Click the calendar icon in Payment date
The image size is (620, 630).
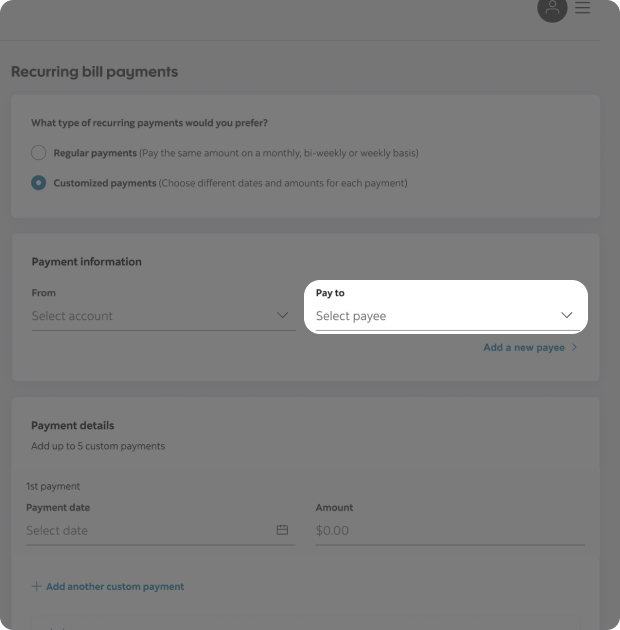(282, 530)
